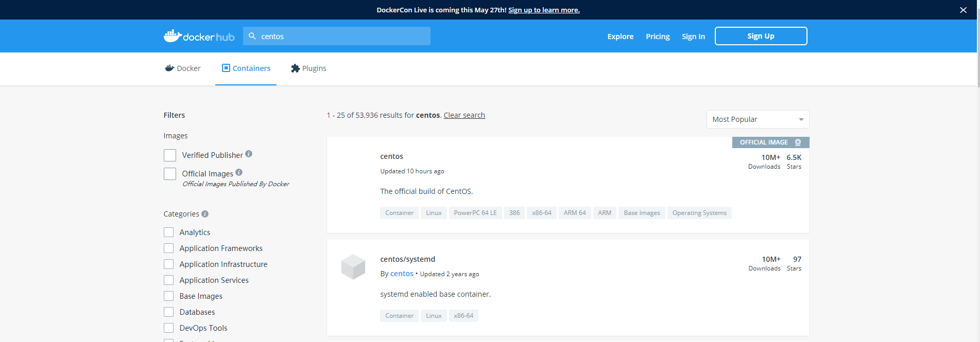Enable the Official Images filter

click(170, 174)
